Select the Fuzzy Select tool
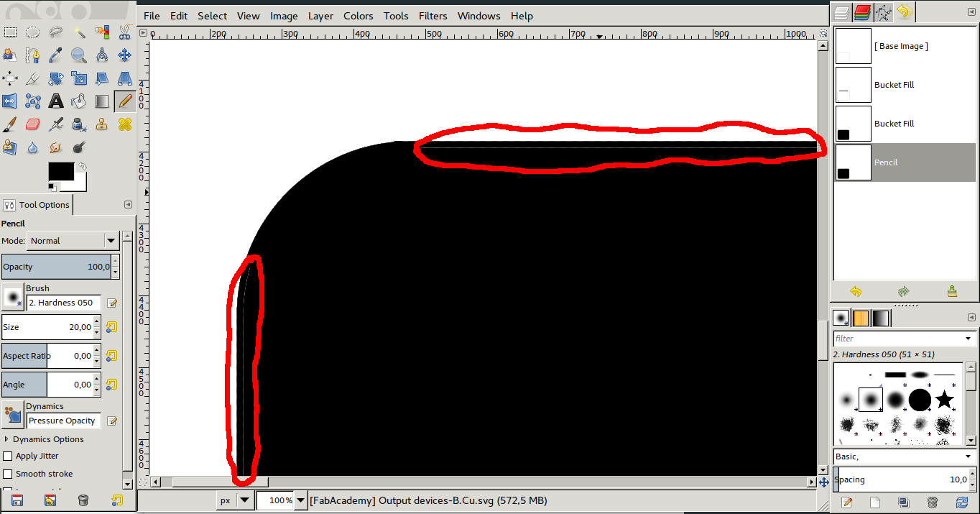The height and width of the screenshot is (514, 980). (79, 32)
